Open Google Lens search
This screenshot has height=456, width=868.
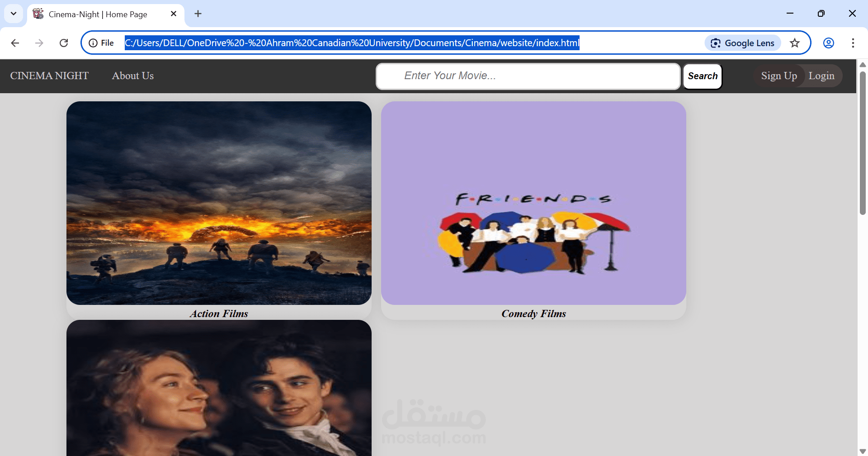point(743,43)
